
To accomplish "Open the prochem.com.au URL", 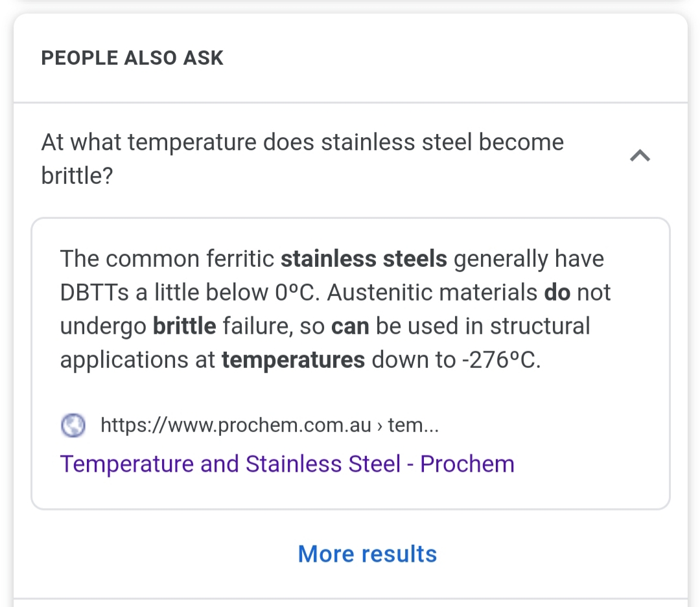I will pos(236,426).
